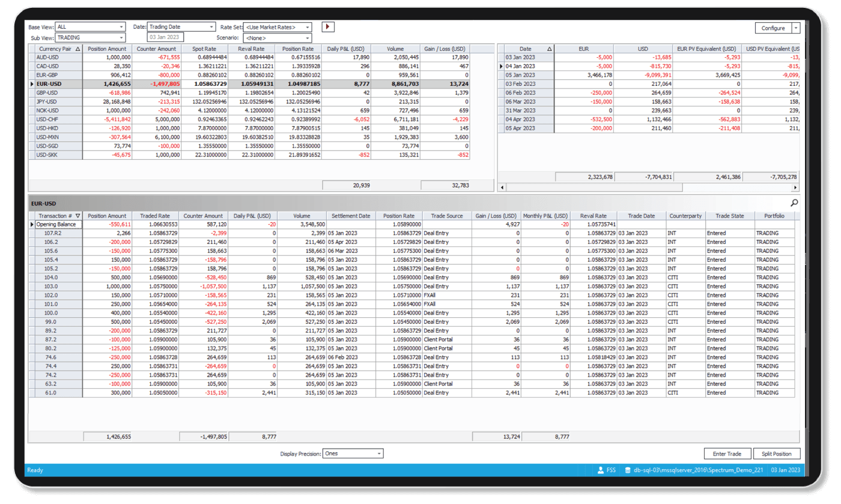Select the AUD-USD currency pair row
The height and width of the screenshot is (504, 841).
pyautogui.click(x=249, y=58)
